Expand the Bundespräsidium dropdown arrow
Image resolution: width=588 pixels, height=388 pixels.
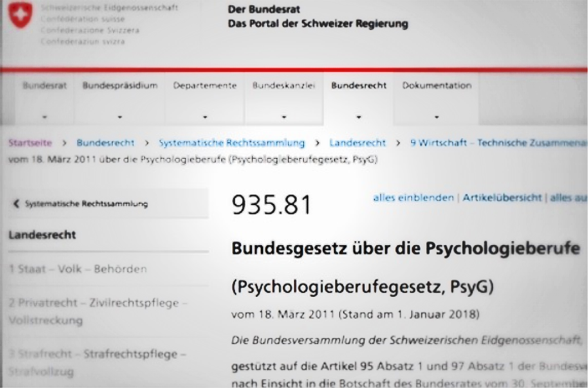[x=120, y=117]
